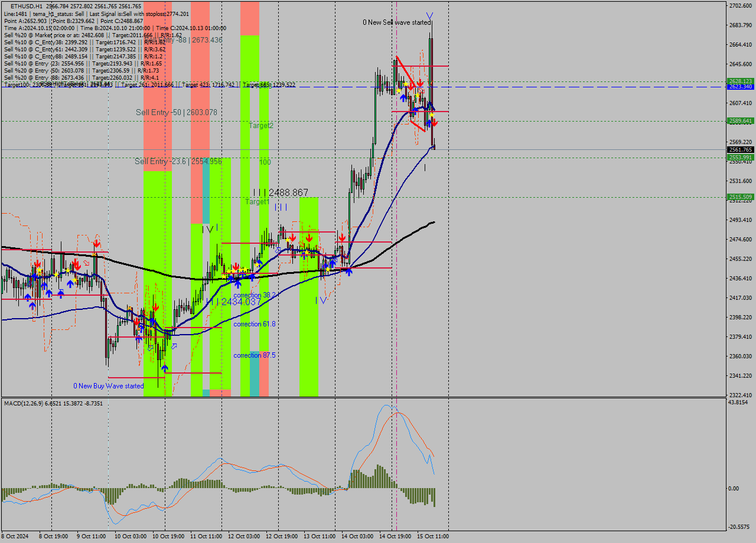The width and height of the screenshot is (756, 543).
Task: Click the ETHUSD,H1 chart title
Action: pos(26,6)
